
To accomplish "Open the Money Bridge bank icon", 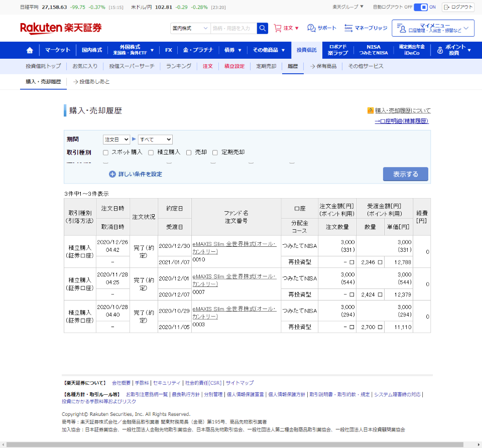I will [x=348, y=28].
